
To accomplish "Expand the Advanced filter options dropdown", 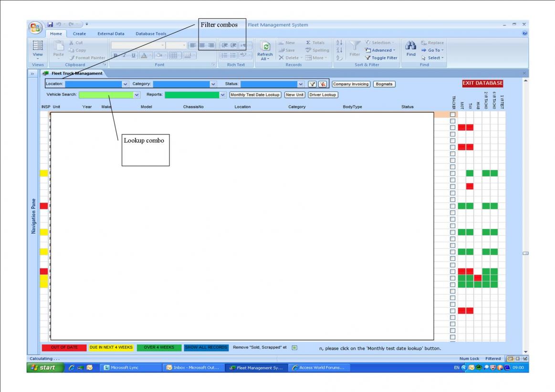I will (394, 50).
